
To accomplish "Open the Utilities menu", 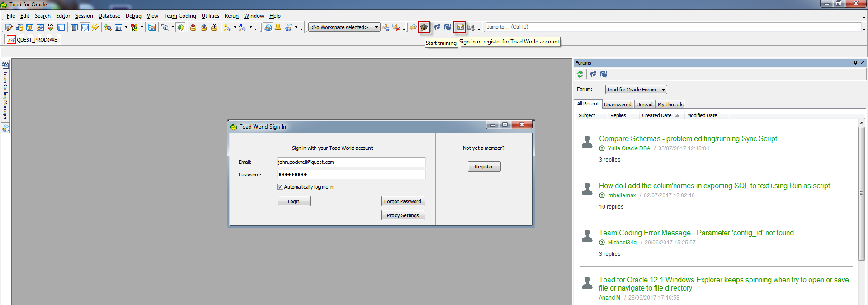I will click(x=210, y=16).
